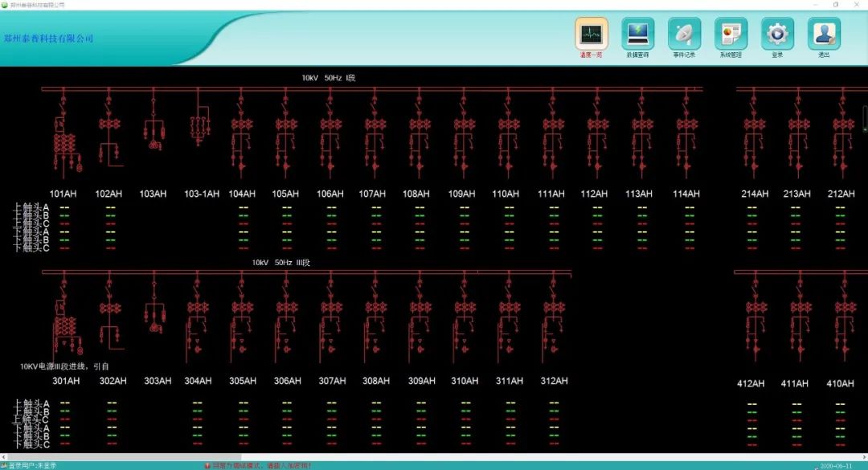The image size is (868, 470).
Task: Click the 108AH cabinet label
Action: coord(416,194)
